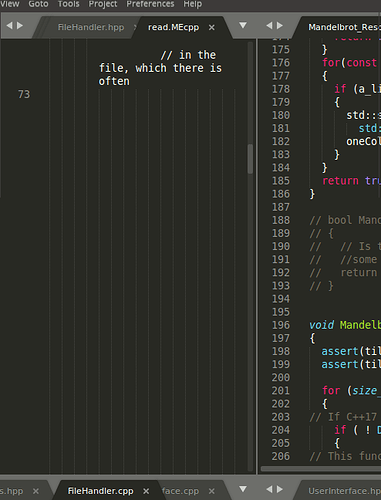Click the comment '// This func' on line 206
Screen dimensions: 381x500
(x=345, y=456)
